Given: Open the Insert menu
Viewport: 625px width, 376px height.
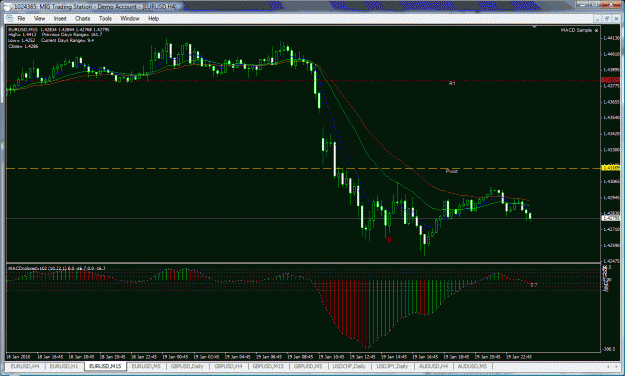Looking at the screenshot, I should (x=60, y=18).
